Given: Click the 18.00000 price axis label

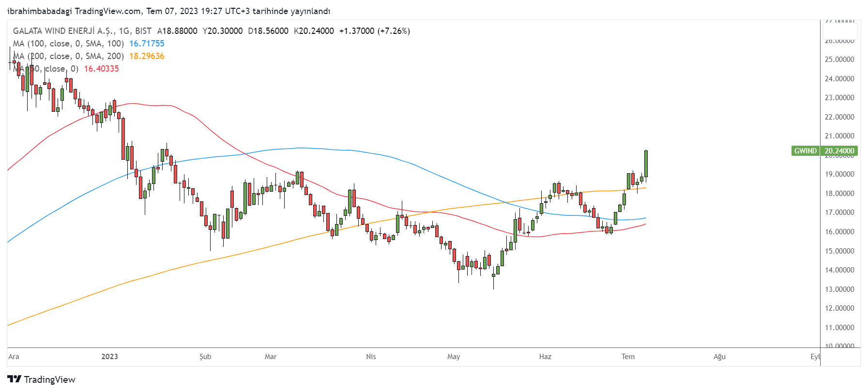Looking at the screenshot, I should coord(839,194).
